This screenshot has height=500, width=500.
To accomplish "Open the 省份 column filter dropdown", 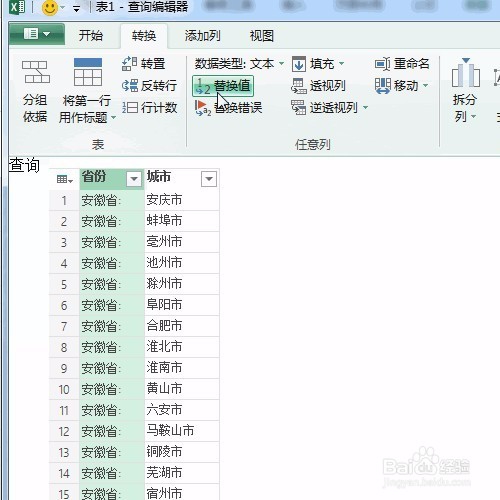I will pos(134,179).
